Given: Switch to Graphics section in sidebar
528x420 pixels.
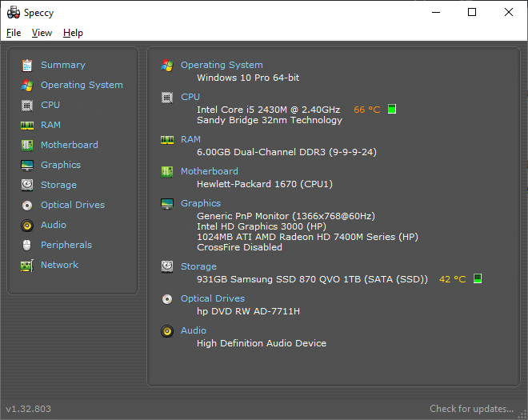Looking at the screenshot, I should click(x=61, y=165).
